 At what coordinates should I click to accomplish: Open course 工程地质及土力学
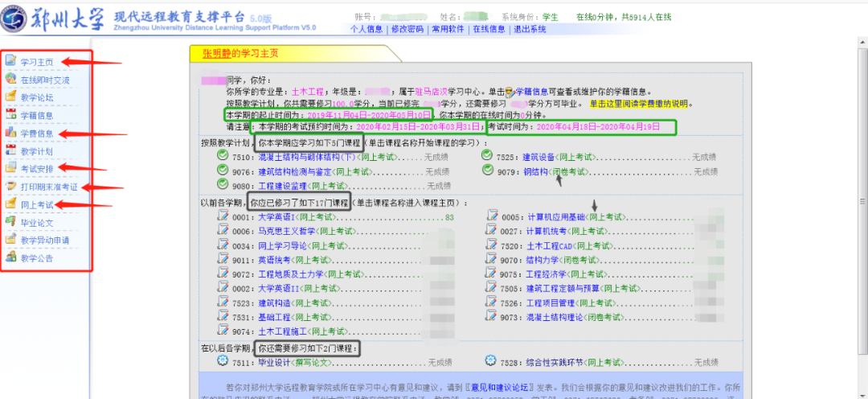click(x=290, y=274)
